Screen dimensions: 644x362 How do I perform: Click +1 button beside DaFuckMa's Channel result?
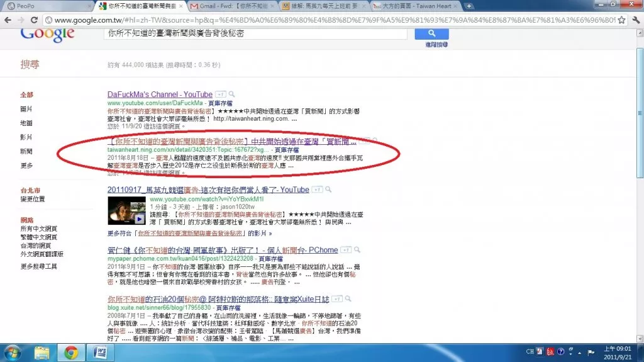click(221, 94)
